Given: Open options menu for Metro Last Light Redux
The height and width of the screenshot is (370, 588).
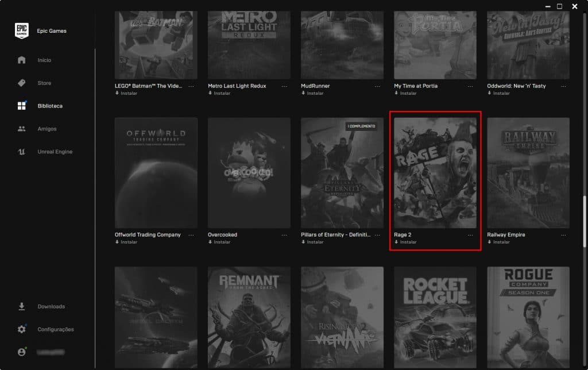Looking at the screenshot, I should click(x=284, y=86).
